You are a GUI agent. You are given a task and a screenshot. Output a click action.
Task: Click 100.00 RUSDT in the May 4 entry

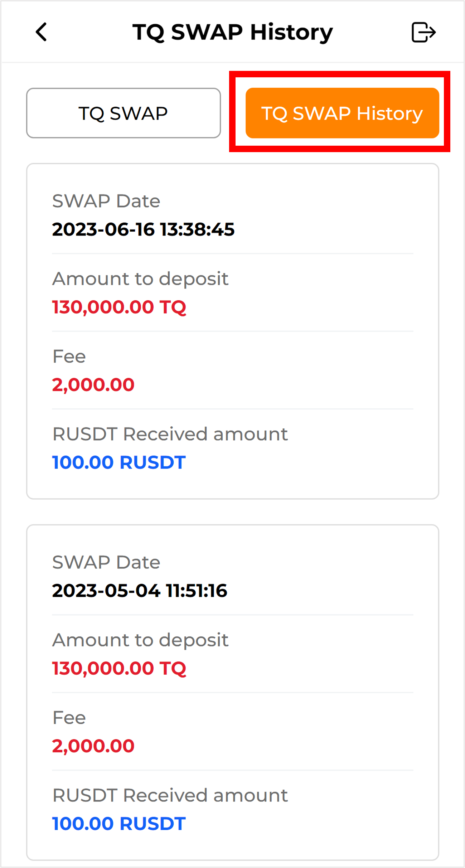(119, 824)
